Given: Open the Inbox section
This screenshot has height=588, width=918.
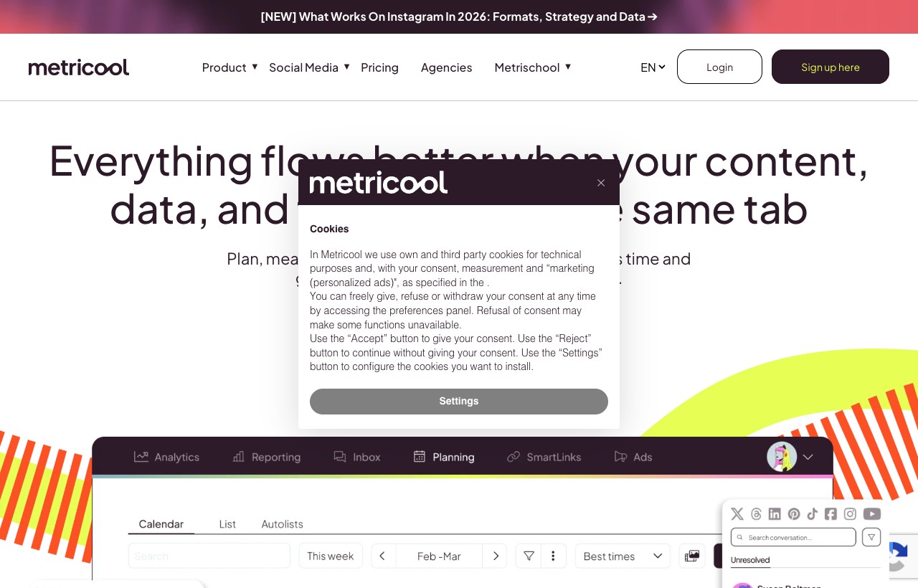Looking at the screenshot, I should coord(357,457).
